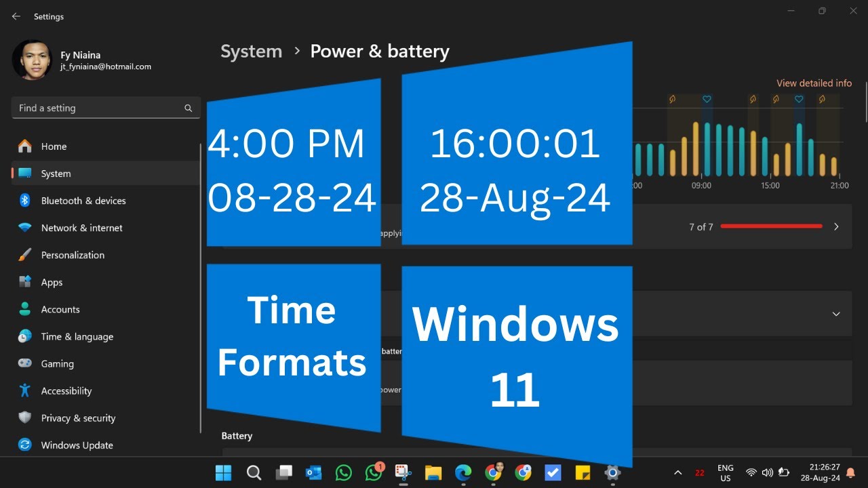Click the View detailed info link
The image size is (868, 488).
pyautogui.click(x=814, y=83)
